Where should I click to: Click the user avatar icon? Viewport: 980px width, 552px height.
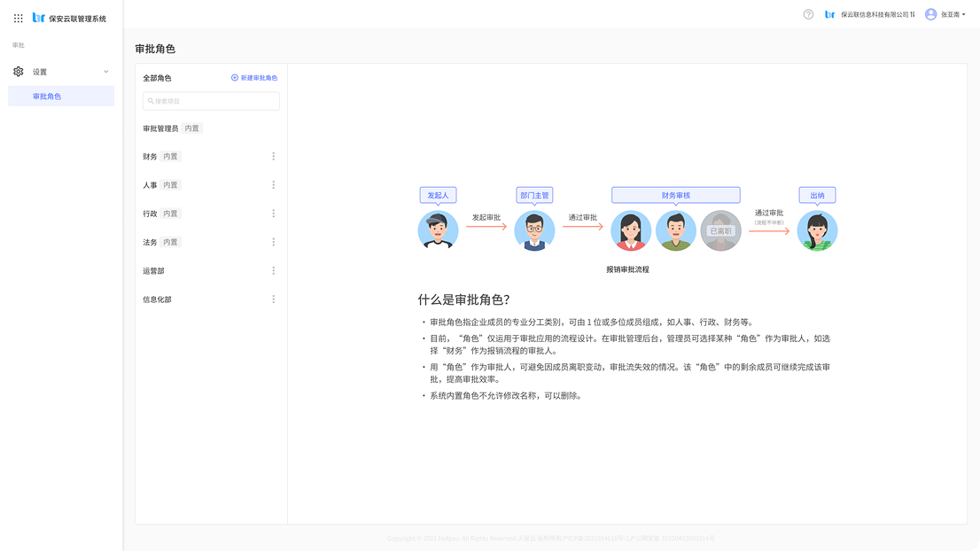930,14
